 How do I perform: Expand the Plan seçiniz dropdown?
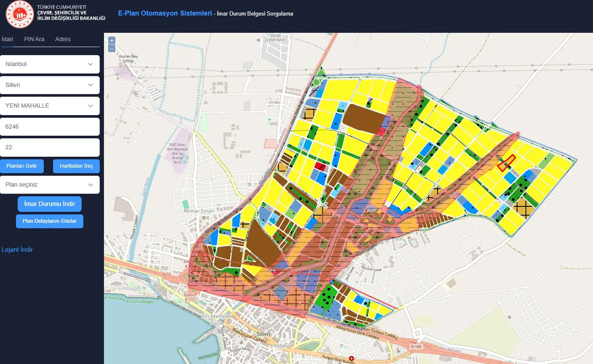point(50,185)
